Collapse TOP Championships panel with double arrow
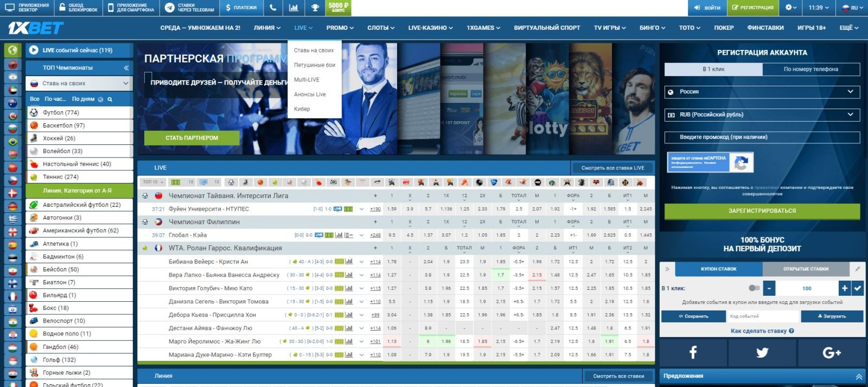The height and width of the screenshot is (387, 868). [126, 68]
